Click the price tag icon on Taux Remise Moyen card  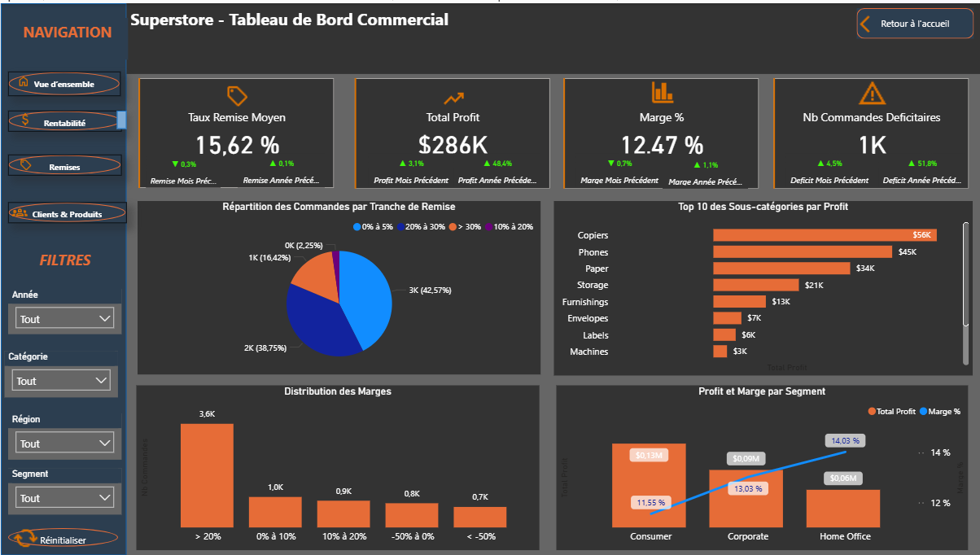click(237, 96)
